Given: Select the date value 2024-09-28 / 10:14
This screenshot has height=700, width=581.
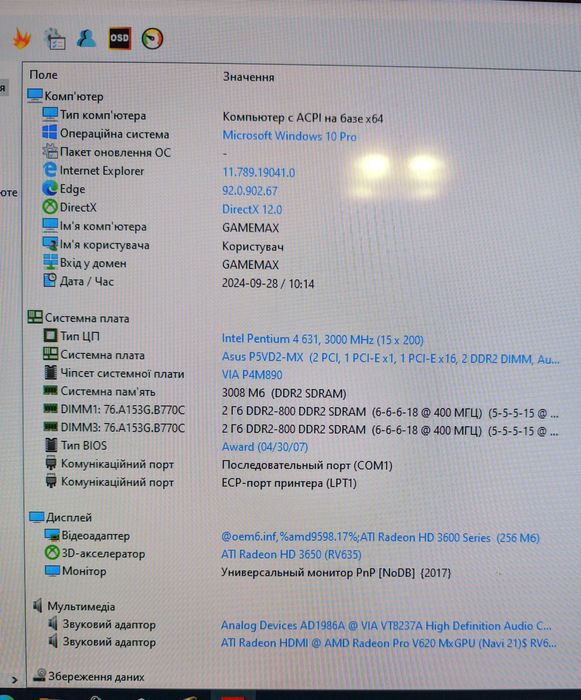Looking at the screenshot, I should [x=268, y=283].
